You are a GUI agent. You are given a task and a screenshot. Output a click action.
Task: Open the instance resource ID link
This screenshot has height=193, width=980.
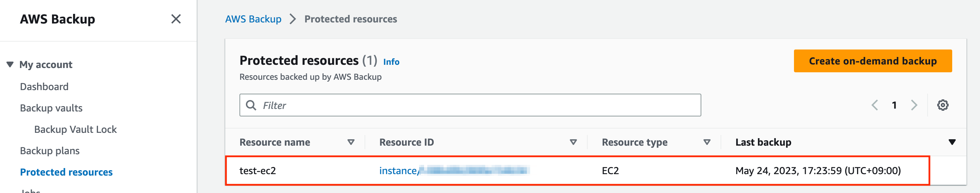click(454, 171)
